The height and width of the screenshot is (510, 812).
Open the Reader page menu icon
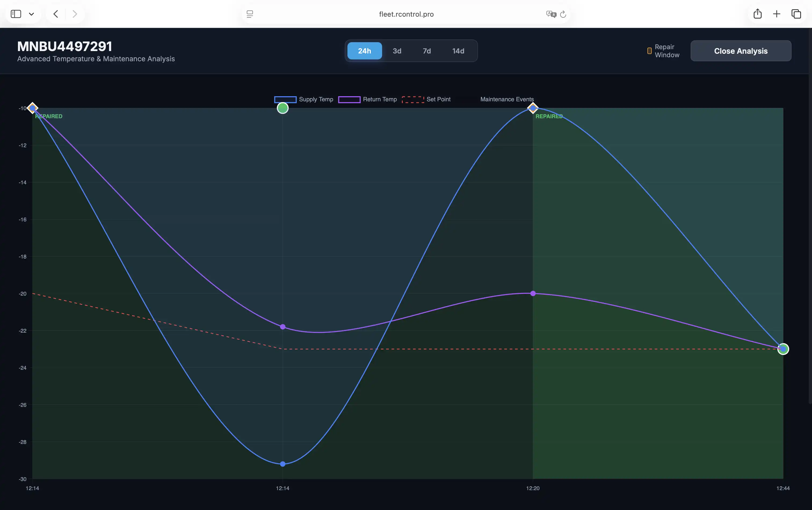click(250, 14)
